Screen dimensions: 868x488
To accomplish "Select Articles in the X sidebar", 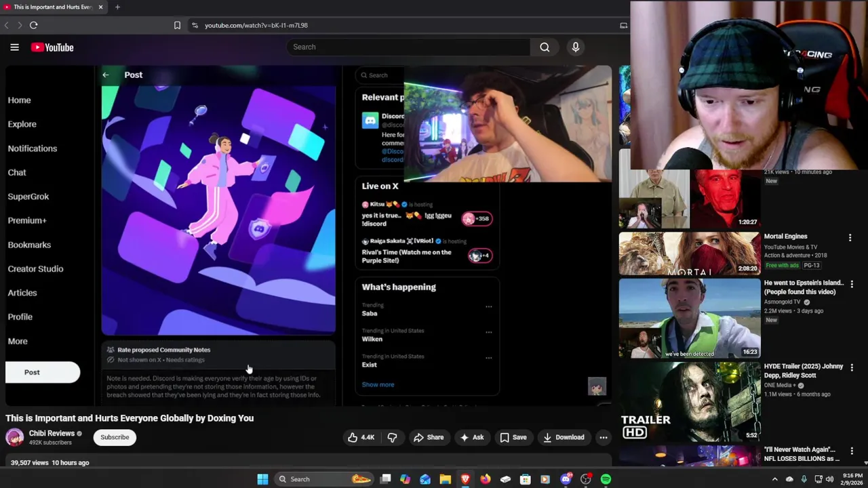I will point(22,293).
